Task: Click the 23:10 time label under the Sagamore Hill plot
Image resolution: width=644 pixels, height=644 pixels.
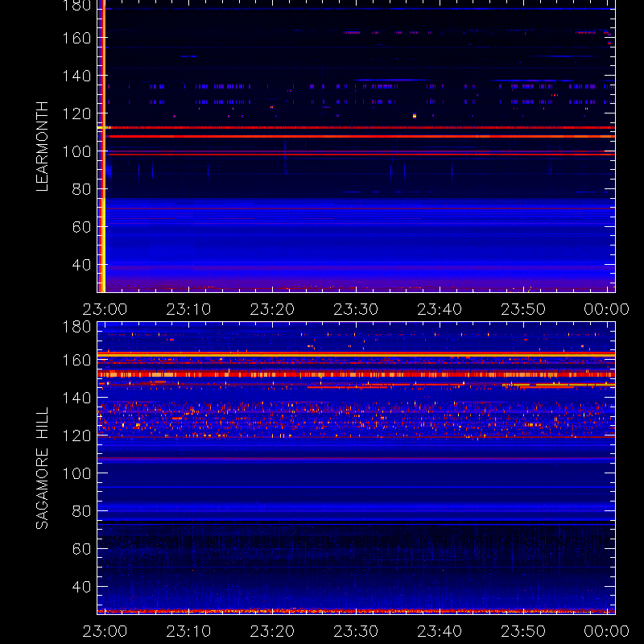Action: pos(188,631)
